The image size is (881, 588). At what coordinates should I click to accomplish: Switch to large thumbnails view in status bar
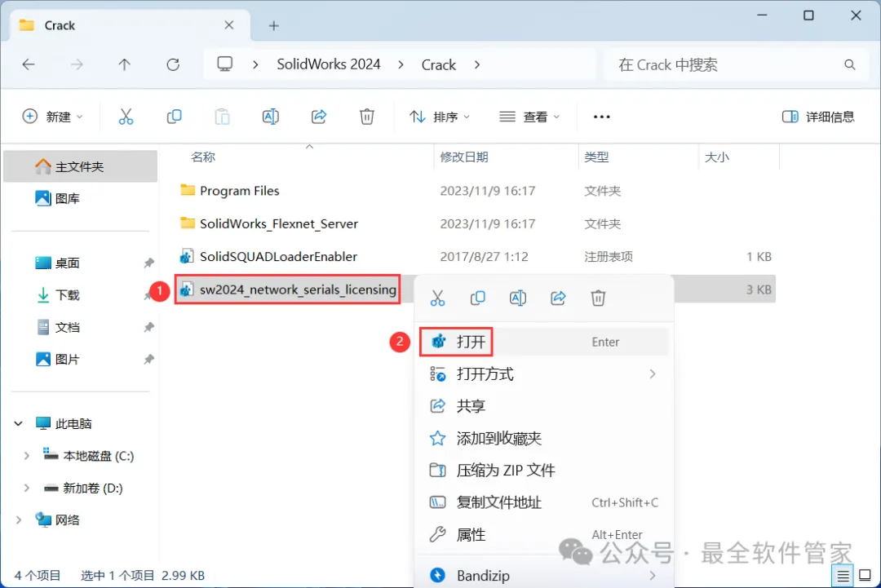tap(866, 576)
